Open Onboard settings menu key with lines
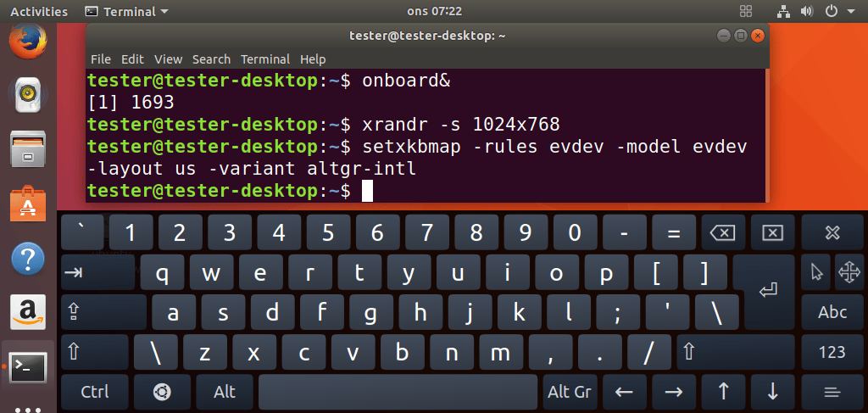 coord(832,392)
